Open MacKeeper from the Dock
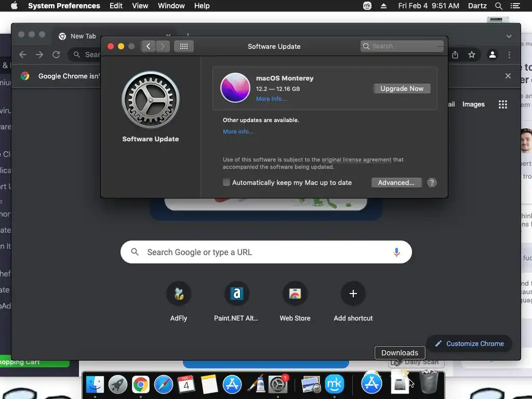Viewport: 532px width, 399px height. [x=335, y=384]
